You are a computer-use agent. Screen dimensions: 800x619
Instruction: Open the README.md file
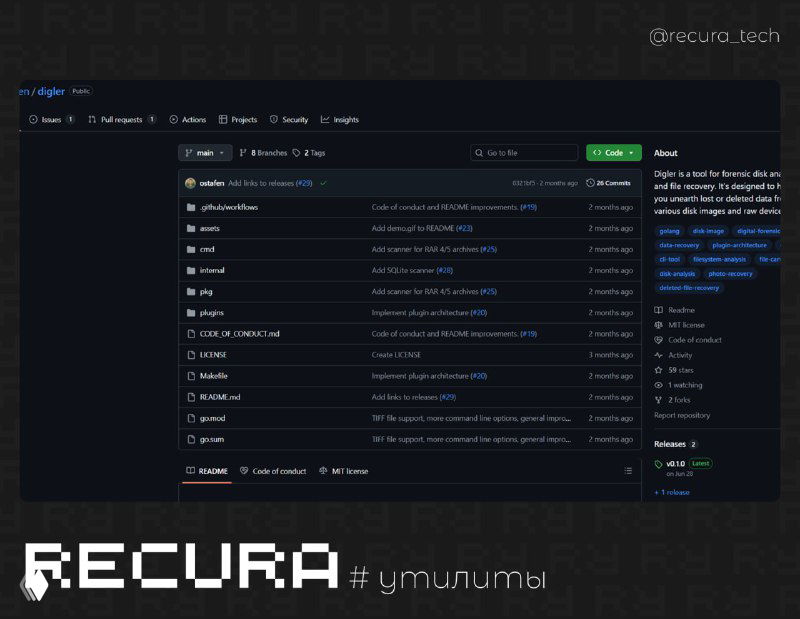coord(220,397)
